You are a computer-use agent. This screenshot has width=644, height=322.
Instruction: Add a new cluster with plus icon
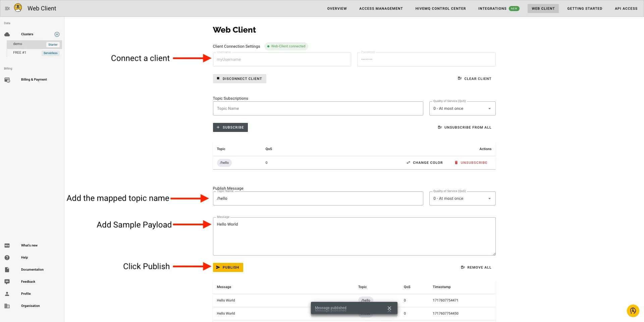tap(57, 34)
